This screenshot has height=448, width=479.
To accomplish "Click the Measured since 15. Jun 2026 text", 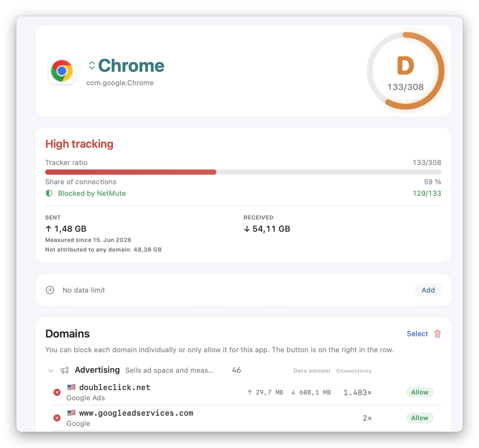I will 88,240.
